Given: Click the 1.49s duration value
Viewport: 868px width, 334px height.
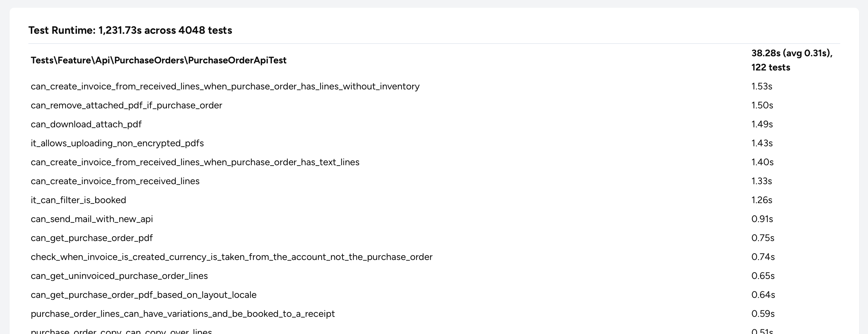Looking at the screenshot, I should pyautogui.click(x=762, y=124).
